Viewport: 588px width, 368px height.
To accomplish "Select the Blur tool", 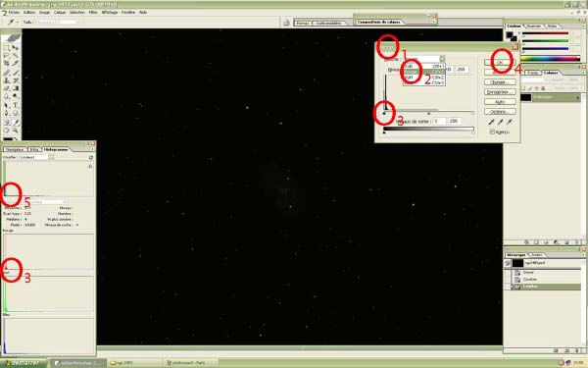I will [7, 97].
